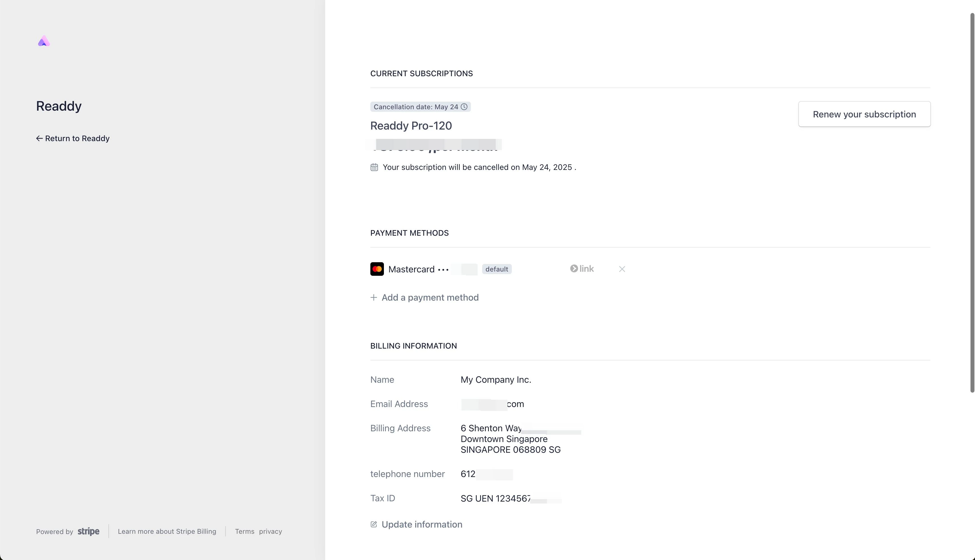The image size is (975, 560).
Task: Click the Cancellation date May 24 badge
Action: 416,107
